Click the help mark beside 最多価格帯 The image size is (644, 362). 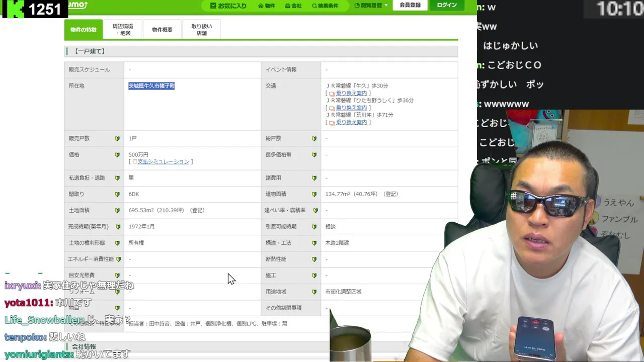click(314, 155)
